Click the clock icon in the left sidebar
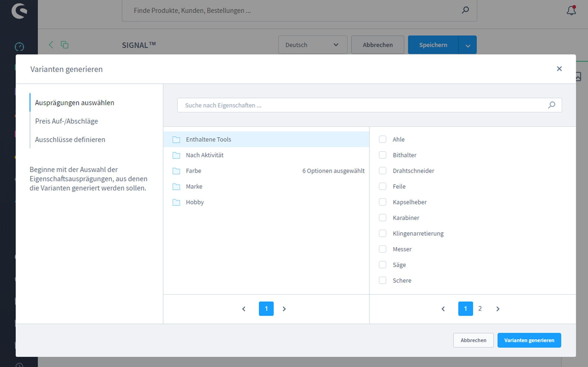 (x=20, y=46)
